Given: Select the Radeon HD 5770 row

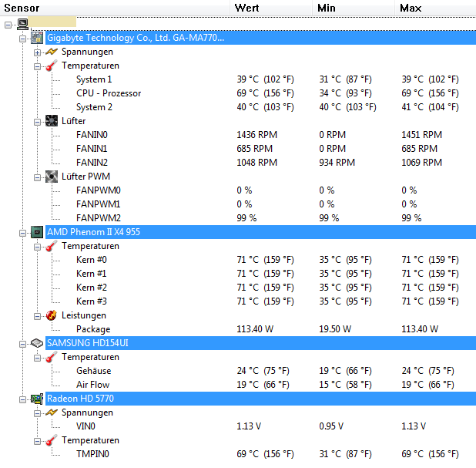Looking at the screenshot, I should (261, 399).
